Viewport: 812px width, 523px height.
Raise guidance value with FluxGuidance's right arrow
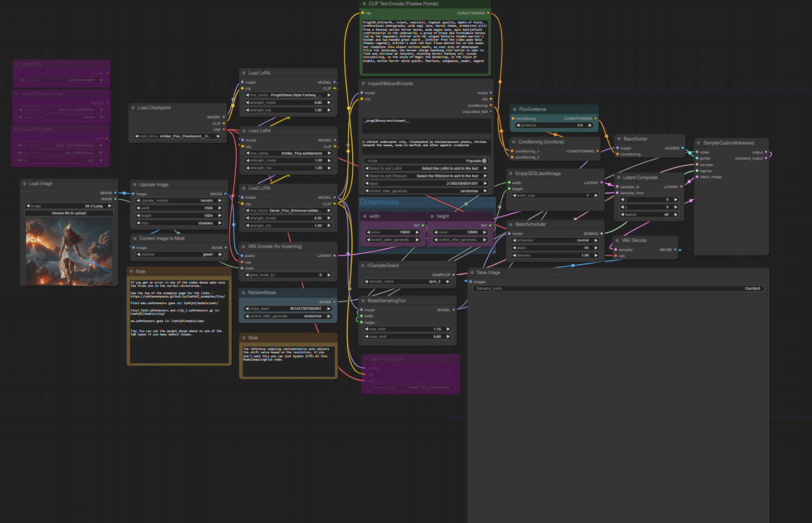point(590,125)
